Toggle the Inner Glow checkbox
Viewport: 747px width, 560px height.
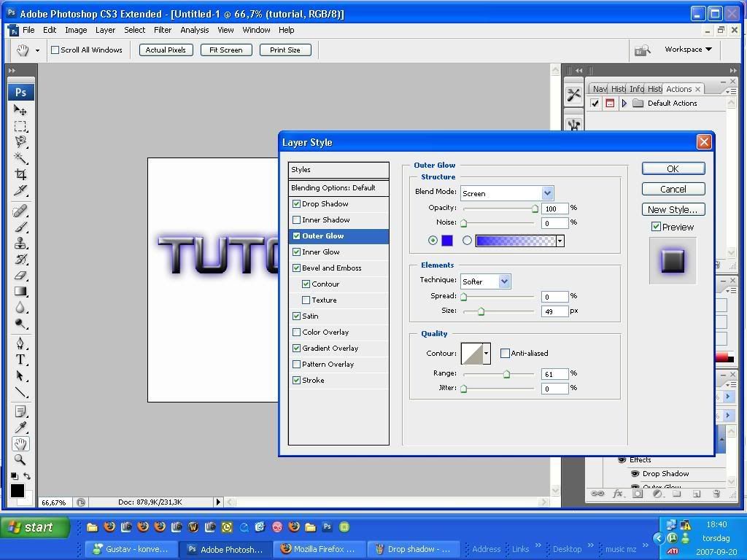(296, 252)
